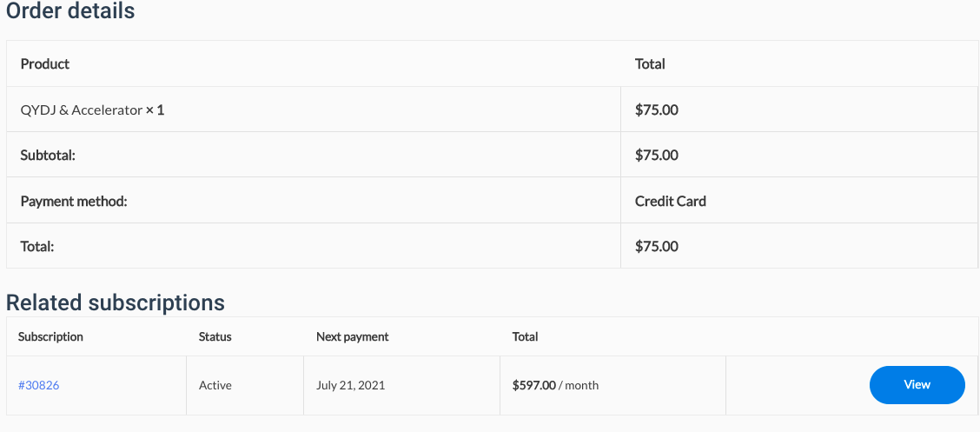The image size is (980, 432).
Task: Select the $75.00 amount in Subtotal row
Action: [x=656, y=156]
